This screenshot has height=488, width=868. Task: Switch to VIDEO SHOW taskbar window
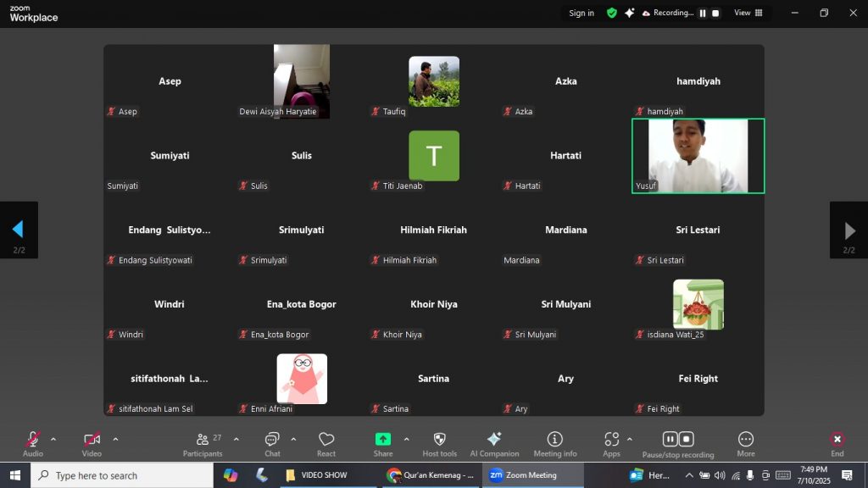pos(326,475)
